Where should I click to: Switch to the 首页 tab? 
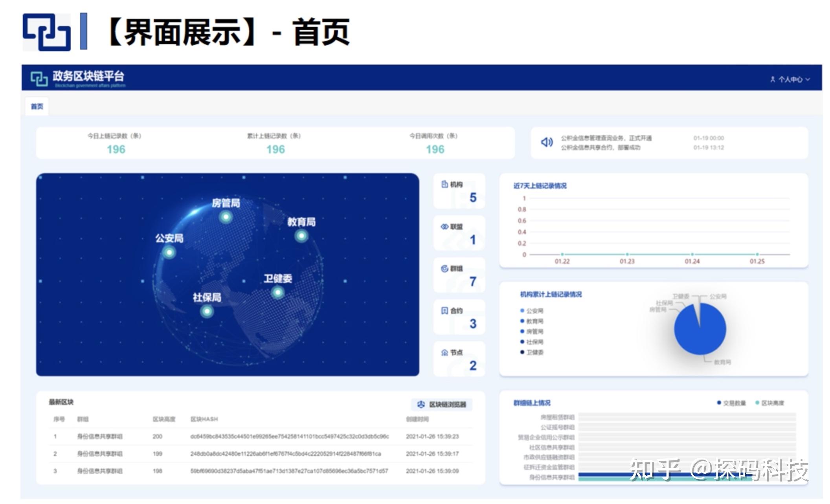[x=37, y=106]
